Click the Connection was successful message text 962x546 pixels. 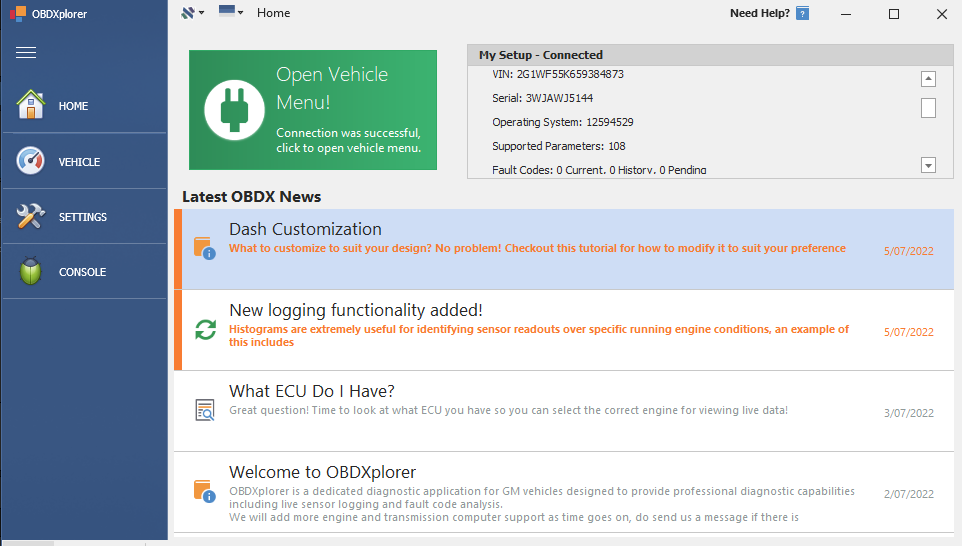click(x=348, y=140)
